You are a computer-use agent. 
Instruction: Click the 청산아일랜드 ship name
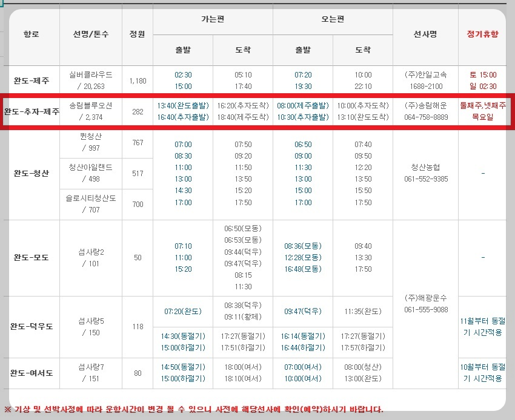(91, 168)
